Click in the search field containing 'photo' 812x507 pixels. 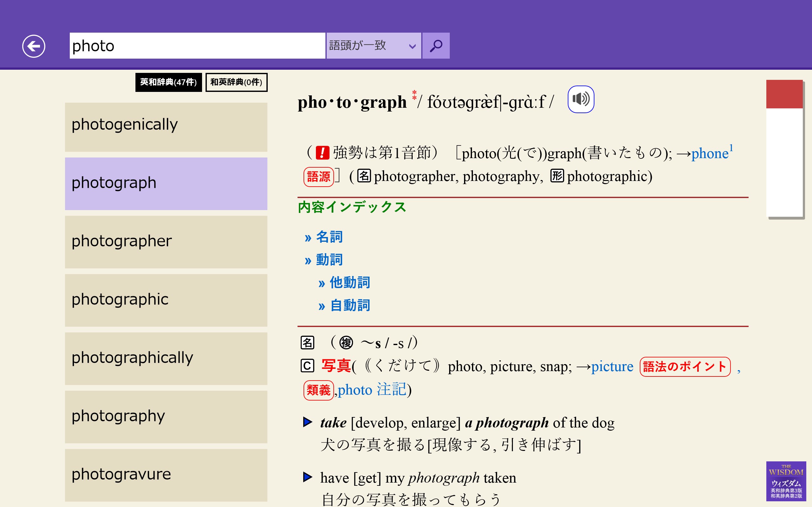(197, 46)
